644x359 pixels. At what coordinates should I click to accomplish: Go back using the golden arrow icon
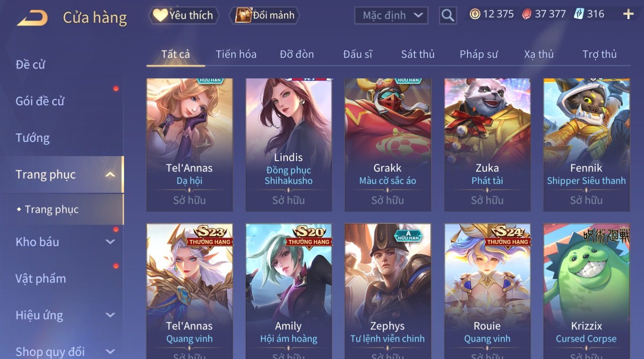[x=32, y=18]
